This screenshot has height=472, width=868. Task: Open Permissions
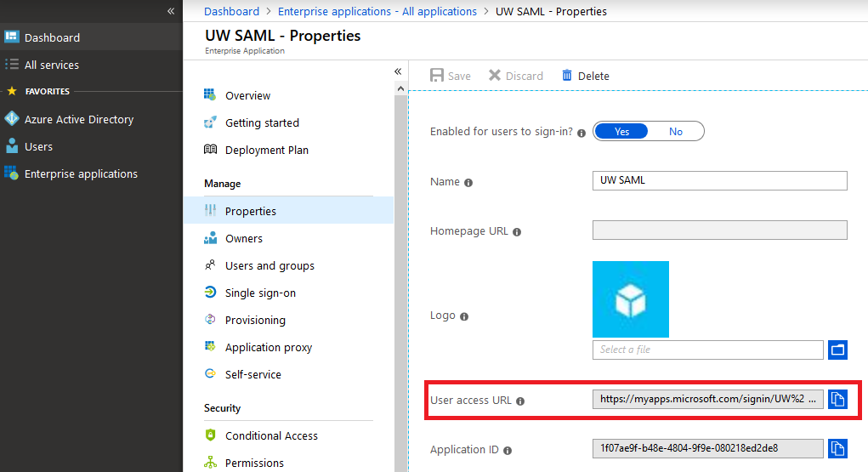click(x=288, y=462)
